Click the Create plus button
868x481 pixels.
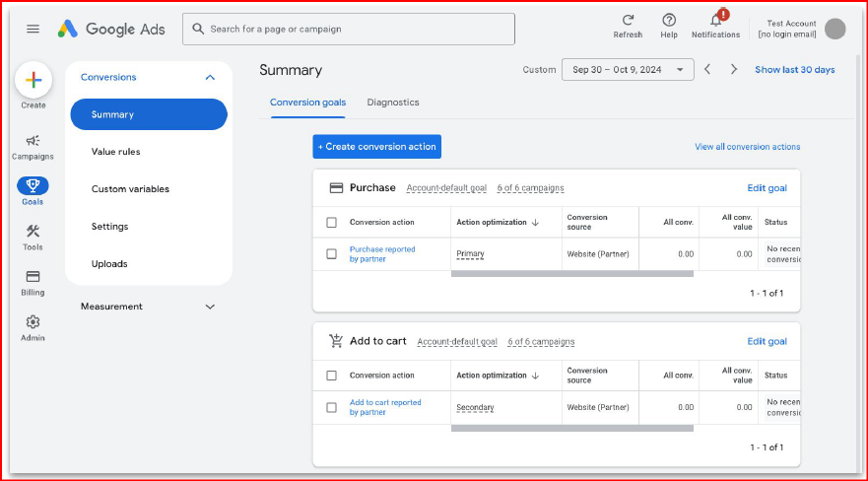(33, 80)
